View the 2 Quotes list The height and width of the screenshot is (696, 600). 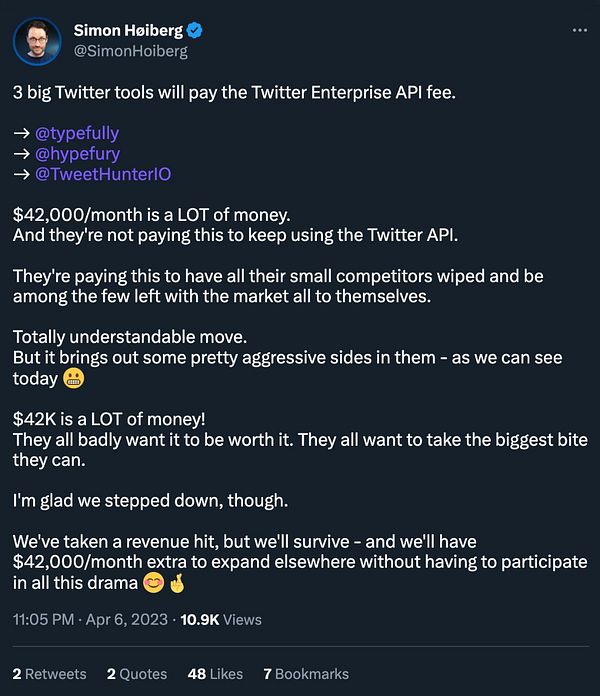pyautogui.click(x=137, y=674)
